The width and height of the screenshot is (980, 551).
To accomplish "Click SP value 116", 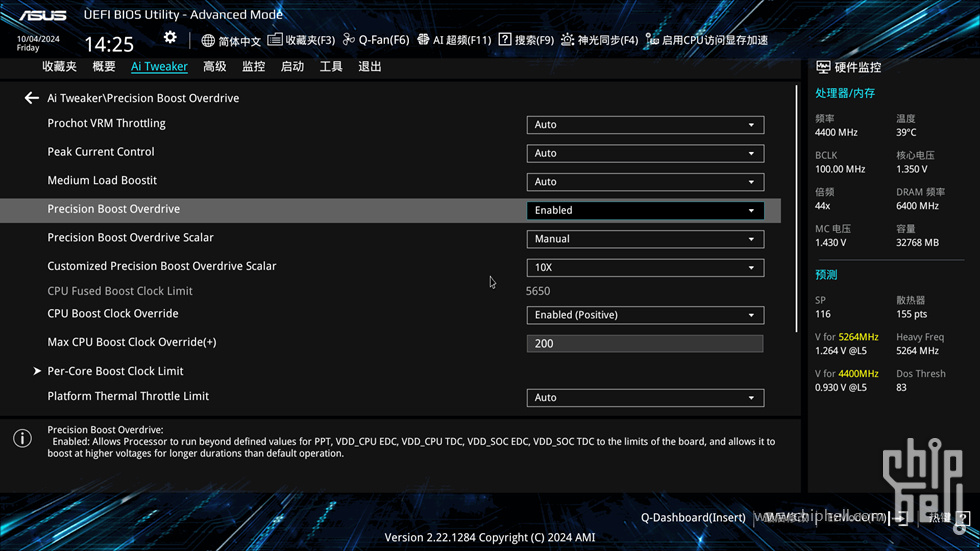I will (822, 314).
